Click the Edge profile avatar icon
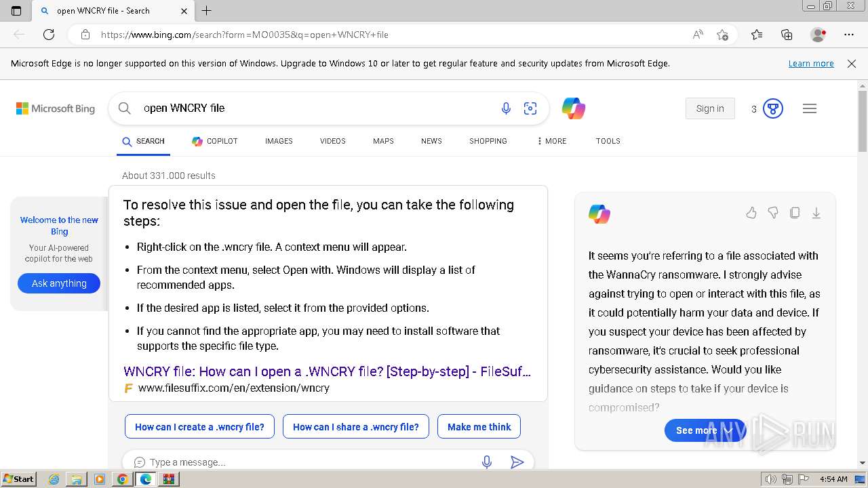 (x=818, y=35)
